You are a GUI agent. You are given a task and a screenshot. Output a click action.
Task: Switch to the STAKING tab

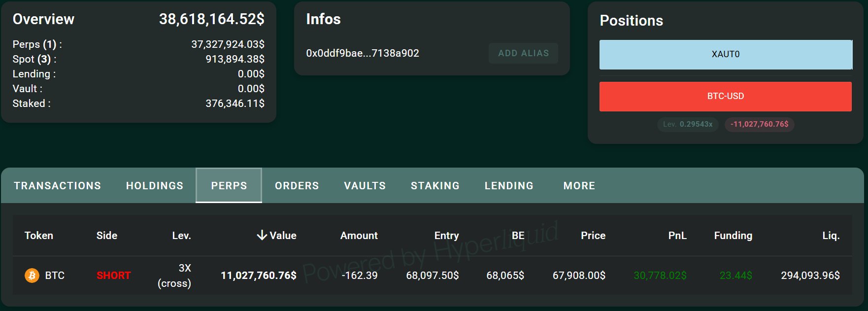click(435, 186)
